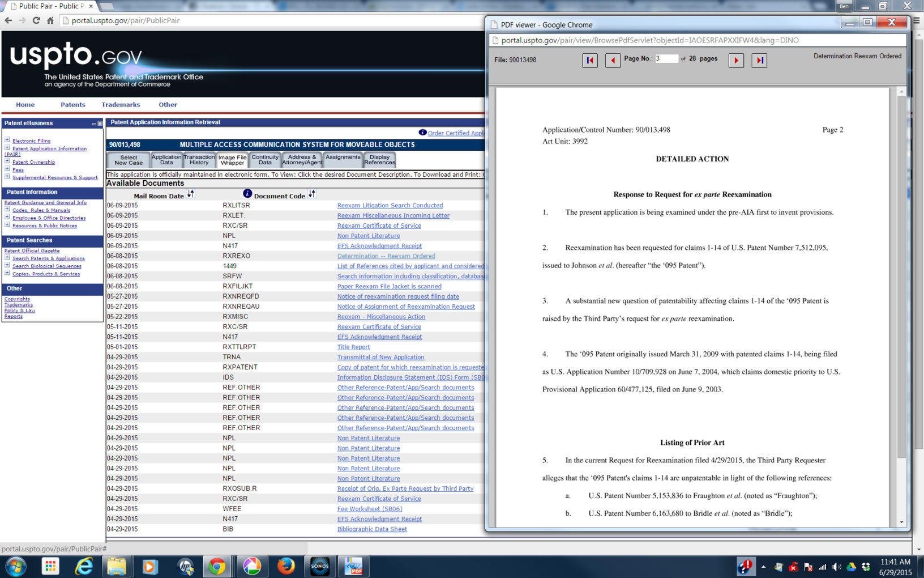Expand Codes, Rules & Manuals node
This screenshot has height=578, width=924.
[x=7, y=210]
